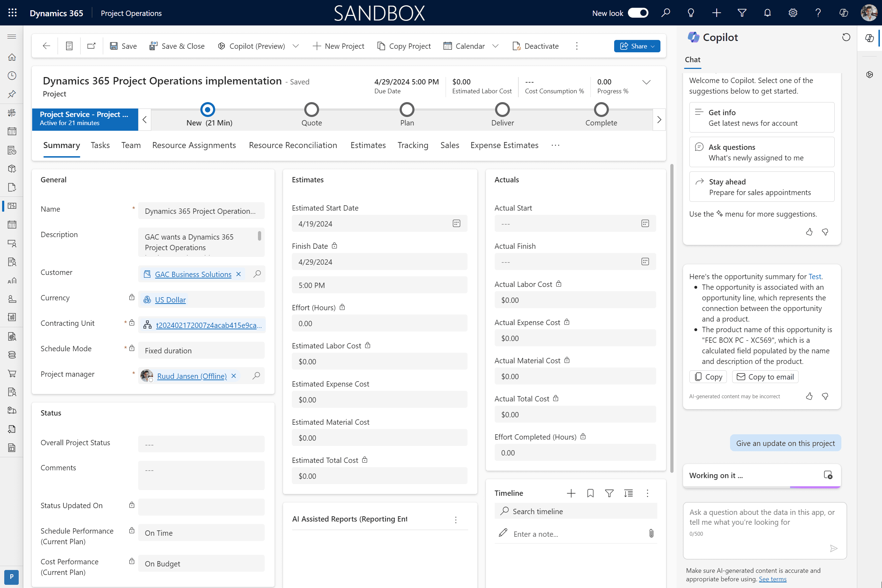Image resolution: width=882 pixels, height=588 pixels.
Task: Open AI Assisted Reports more options
Action: point(455,519)
